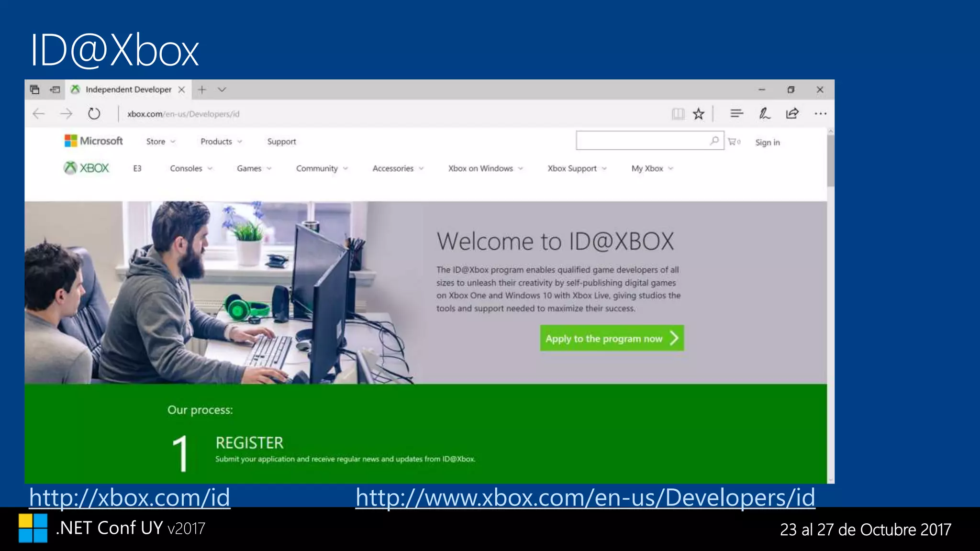Click the Xbox logo
This screenshot has height=551, width=980.
tap(87, 168)
